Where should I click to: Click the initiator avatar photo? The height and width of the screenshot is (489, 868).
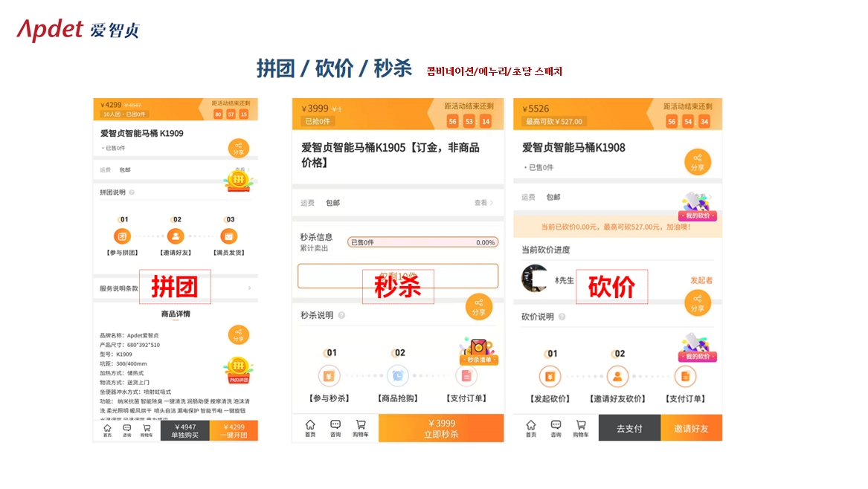pos(535,278)
